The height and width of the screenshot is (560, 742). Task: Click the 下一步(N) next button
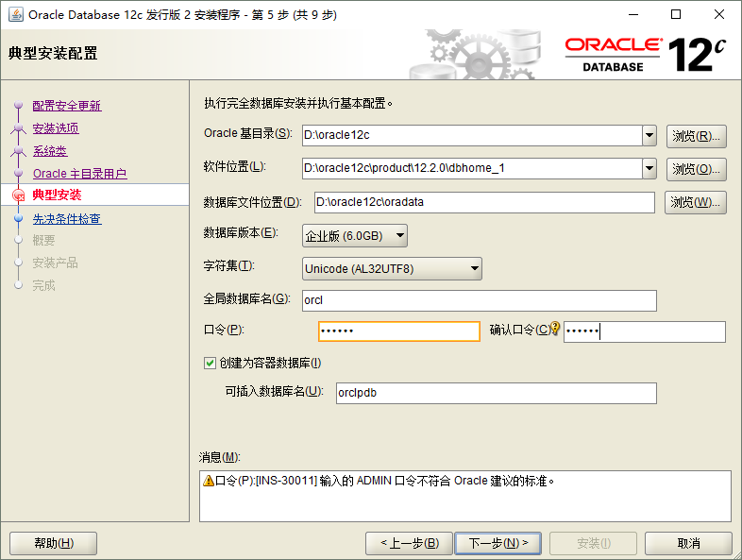[x=497, y=543]
